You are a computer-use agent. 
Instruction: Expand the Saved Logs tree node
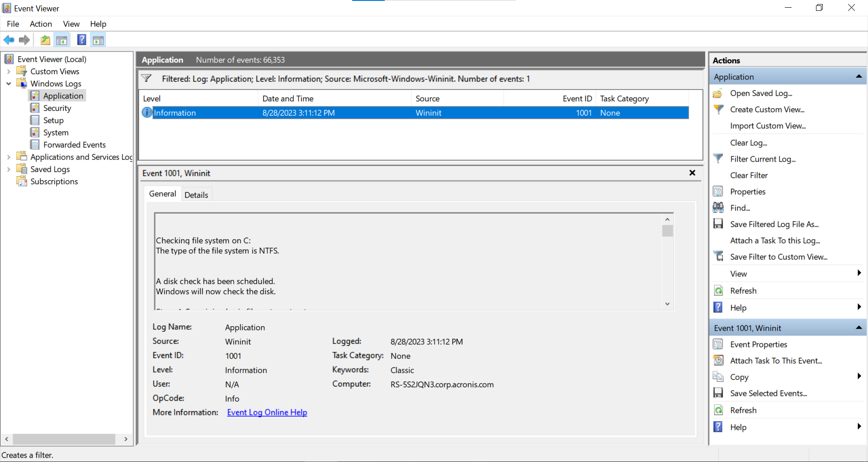[9, 169]
